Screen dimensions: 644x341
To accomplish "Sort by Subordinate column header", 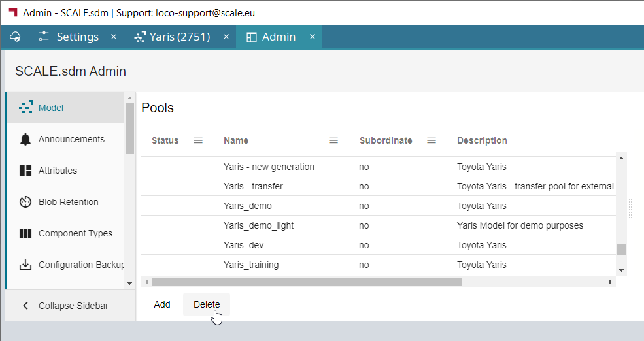I will [386, 140].
